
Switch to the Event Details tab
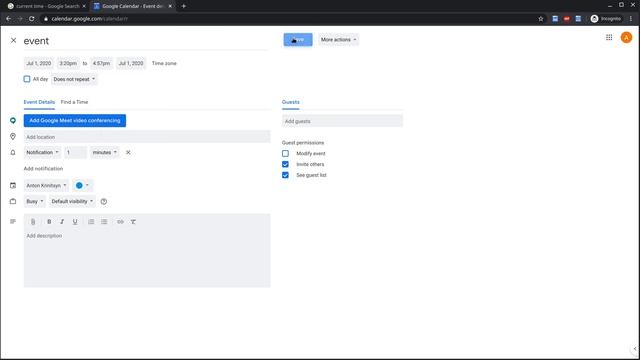tap(39, 102)
